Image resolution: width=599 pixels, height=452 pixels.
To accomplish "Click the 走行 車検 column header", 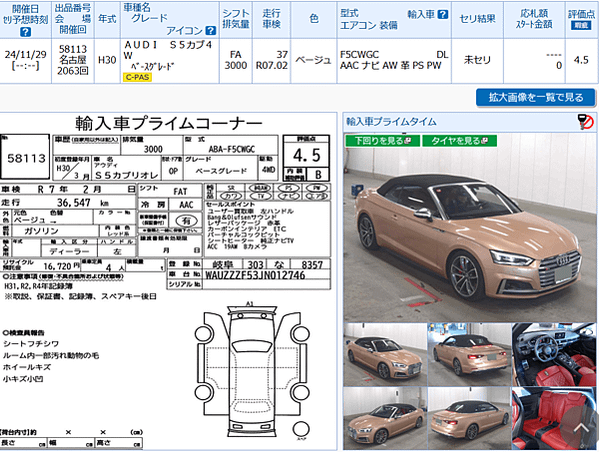I will pos(271,19).
